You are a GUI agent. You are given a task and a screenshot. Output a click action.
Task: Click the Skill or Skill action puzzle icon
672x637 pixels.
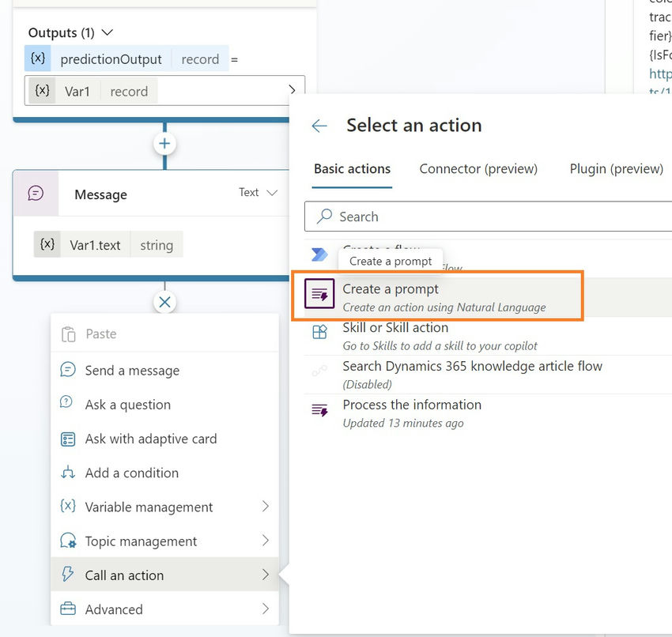tap(319, 333)
